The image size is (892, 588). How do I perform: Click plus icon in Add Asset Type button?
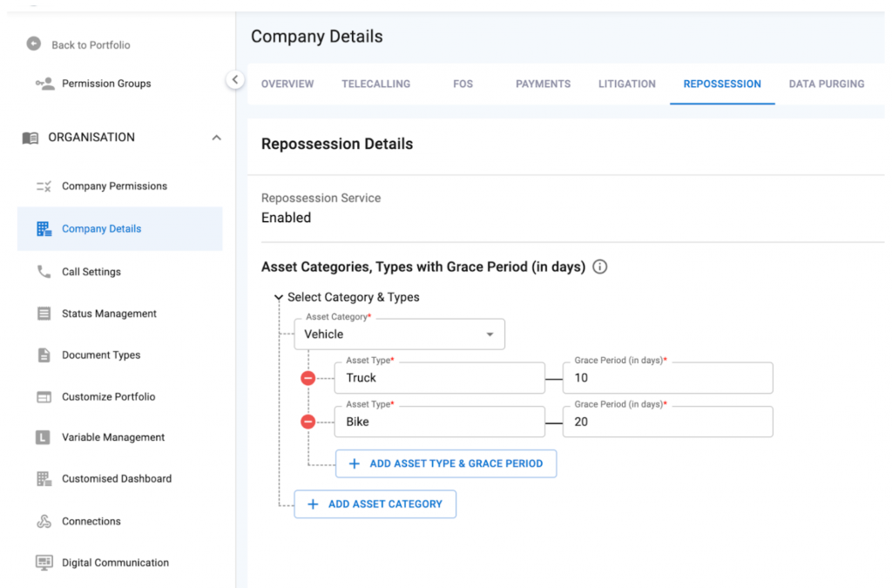point(354,464)
